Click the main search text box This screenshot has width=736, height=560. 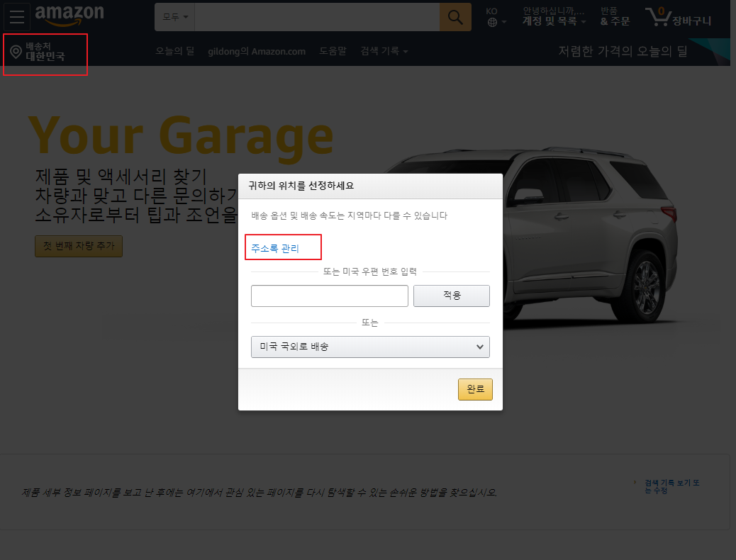317,18
